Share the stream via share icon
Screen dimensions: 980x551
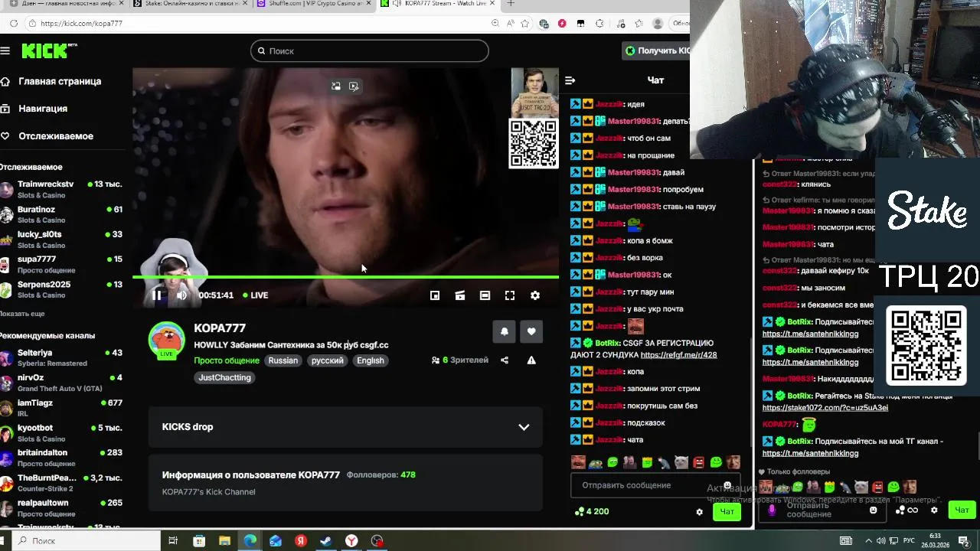point(505,360)
